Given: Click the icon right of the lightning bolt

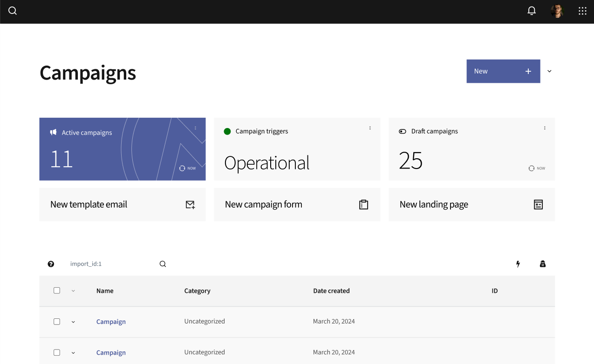Looking at the screenshot, I should point(543,264).
